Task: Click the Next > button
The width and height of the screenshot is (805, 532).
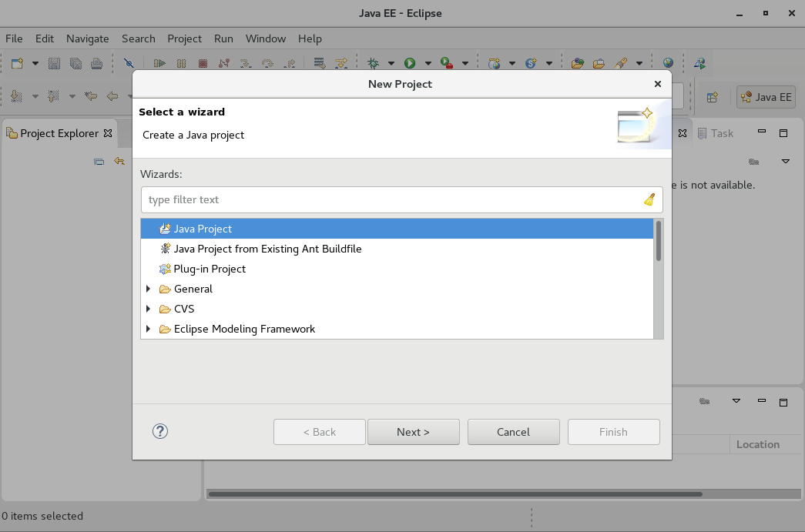Action: click(413, 432)
